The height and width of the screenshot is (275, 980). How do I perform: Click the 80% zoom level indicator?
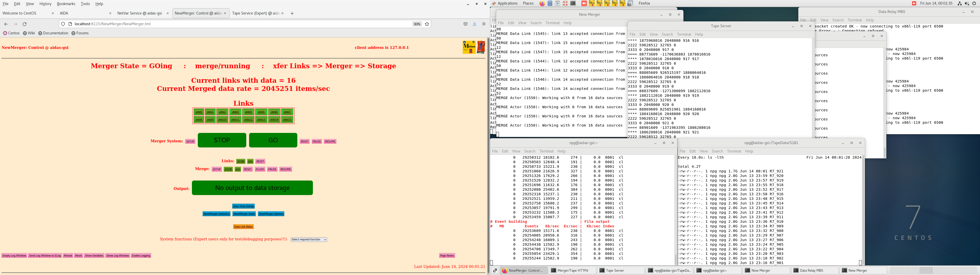[417, 24]
